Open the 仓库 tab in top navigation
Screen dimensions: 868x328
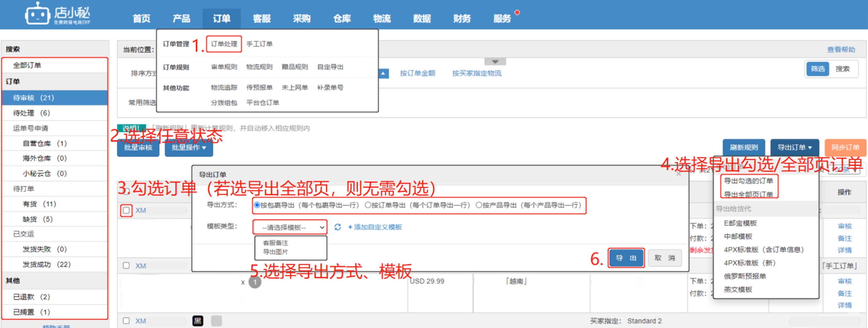tap(342, 19)
